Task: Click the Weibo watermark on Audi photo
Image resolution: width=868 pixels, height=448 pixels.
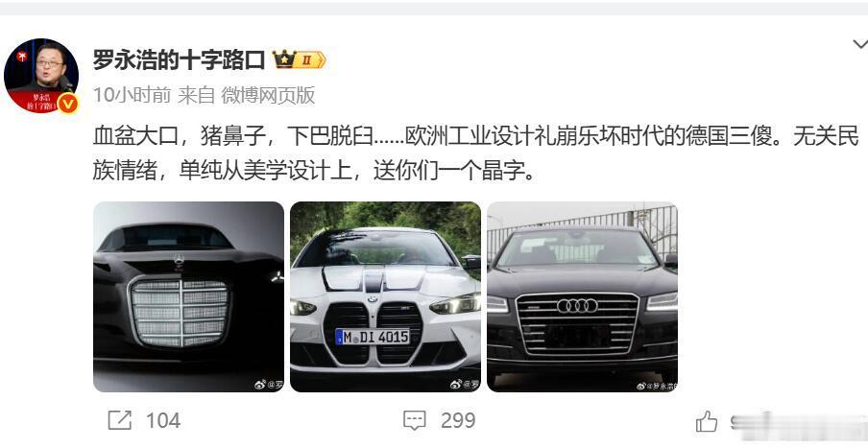Action: click(x=657, y=386)
